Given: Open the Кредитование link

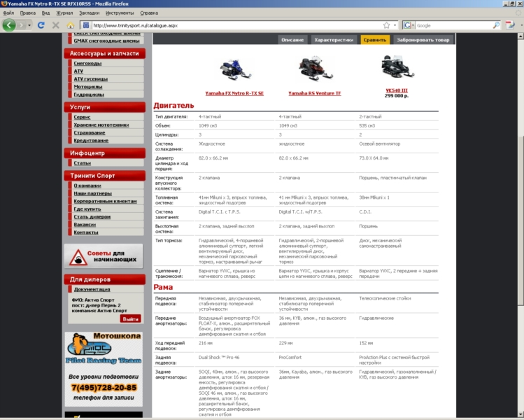Looking at the screenshot, I should (x=91, y=141).
